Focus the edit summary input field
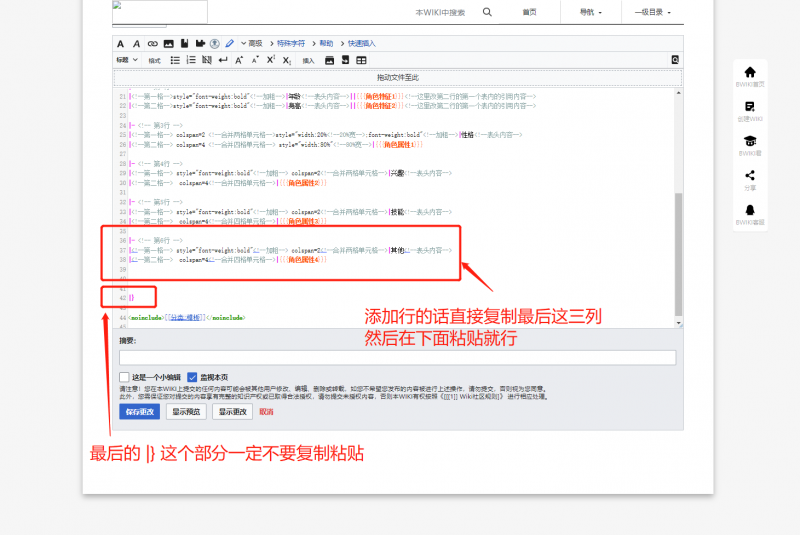 pyautogui.click(x=397, y=358)
